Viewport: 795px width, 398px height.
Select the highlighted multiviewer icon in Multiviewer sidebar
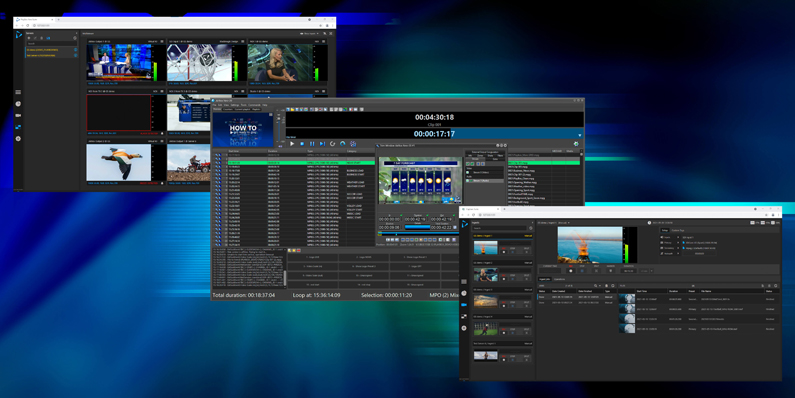coord(18,127)
